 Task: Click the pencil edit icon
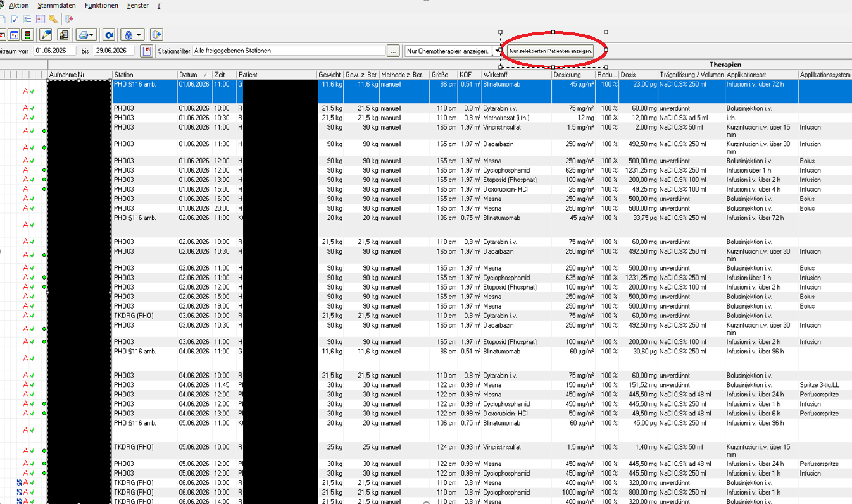click(x=46, y=35)
